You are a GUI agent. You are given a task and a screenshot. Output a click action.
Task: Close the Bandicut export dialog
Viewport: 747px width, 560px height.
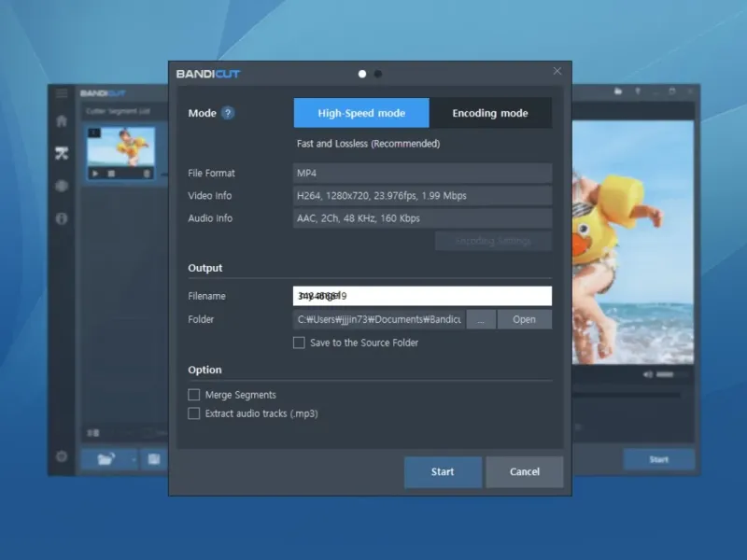click(557, 71)
